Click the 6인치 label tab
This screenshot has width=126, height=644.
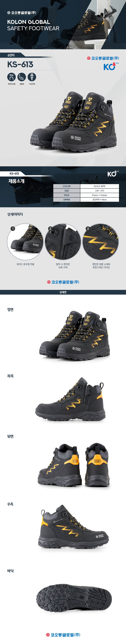(x=11, y=55)
